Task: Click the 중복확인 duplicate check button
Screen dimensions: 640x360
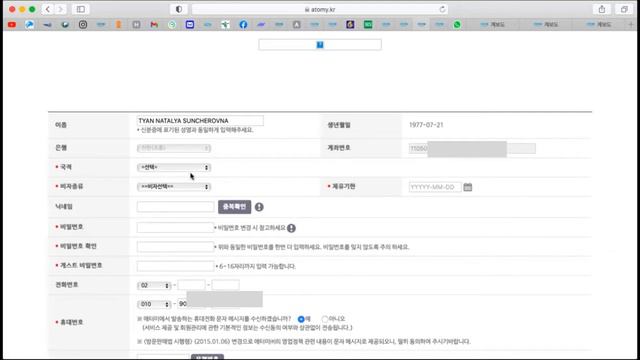Action: coord(234,207)
